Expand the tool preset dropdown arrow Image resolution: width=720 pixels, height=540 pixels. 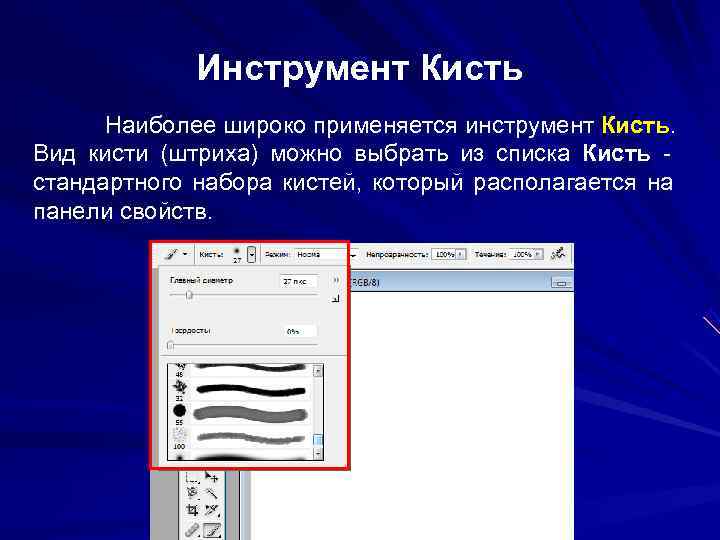[x=185, y=254]
